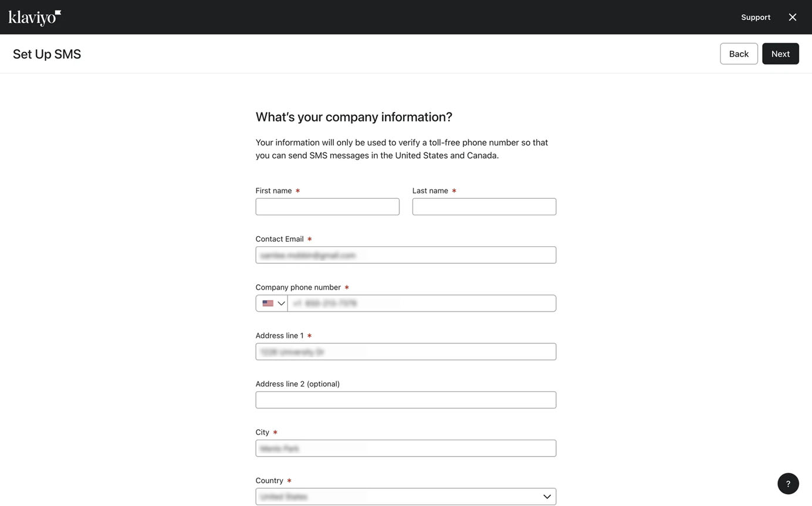The height and width of the screenshot is (506, 812).
Task: Click the Back button
Action: click(x=738, y=53)
